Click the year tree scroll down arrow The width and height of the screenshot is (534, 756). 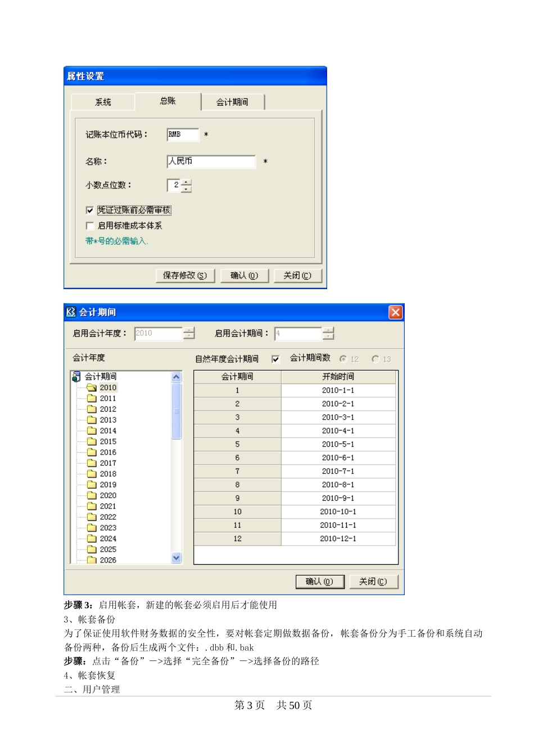[x=177, y=557]
